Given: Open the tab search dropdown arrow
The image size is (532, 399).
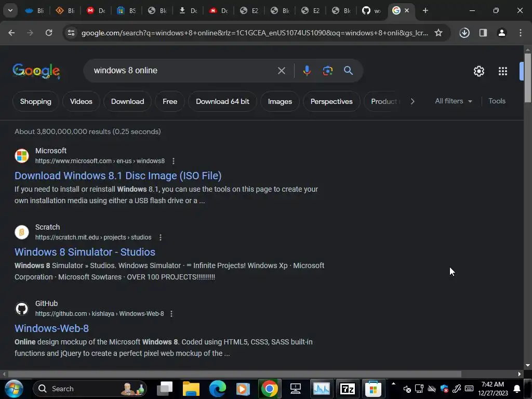Looking at the screenshot, I should tap(10, 10).
